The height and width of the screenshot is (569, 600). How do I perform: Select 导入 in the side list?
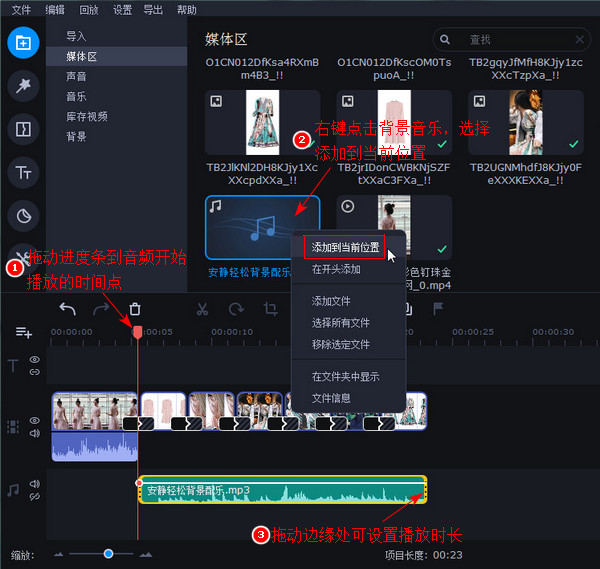coord(116,36)
